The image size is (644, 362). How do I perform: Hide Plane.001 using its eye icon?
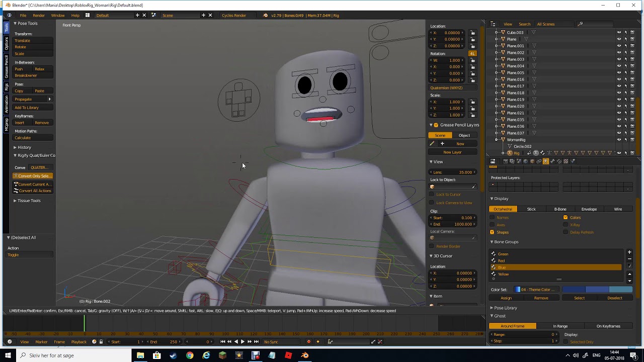click(x=619, y=46)
